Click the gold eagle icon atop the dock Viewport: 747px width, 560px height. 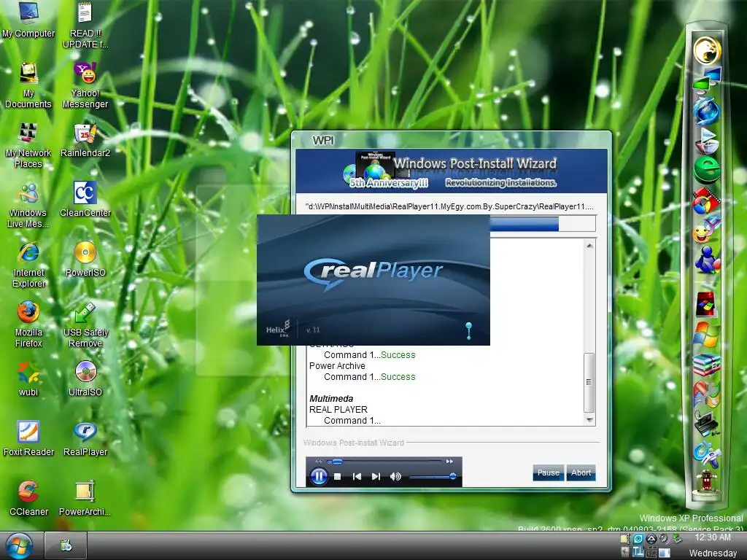[707, 50]
